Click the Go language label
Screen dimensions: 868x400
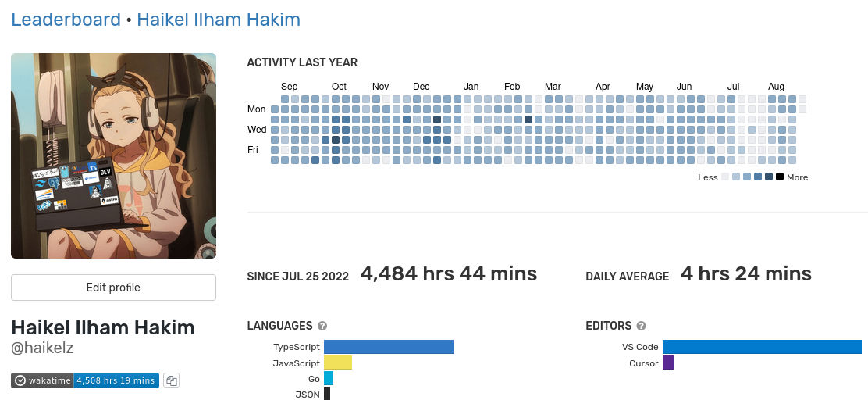pyautogui.click(x=315, y=380)
